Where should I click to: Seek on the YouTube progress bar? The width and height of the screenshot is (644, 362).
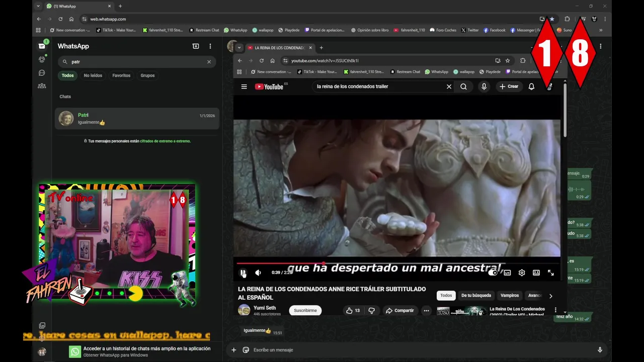point(398,263)
